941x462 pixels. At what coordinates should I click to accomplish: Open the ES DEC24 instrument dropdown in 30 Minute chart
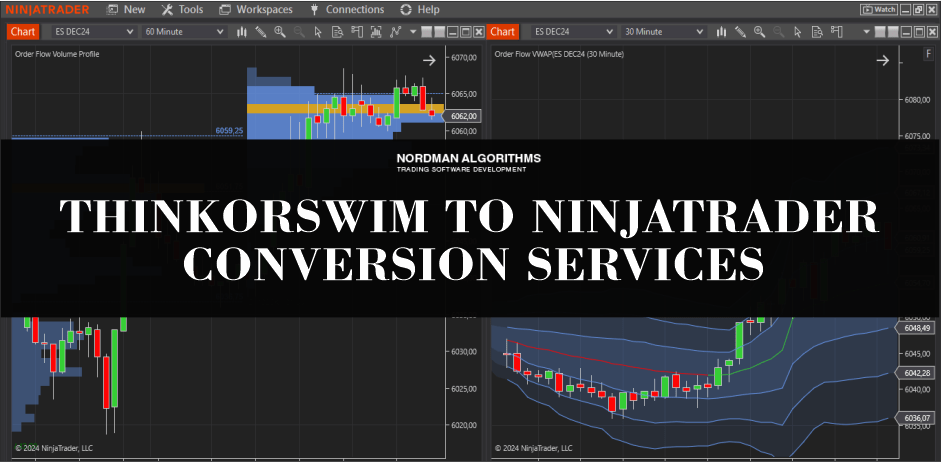(x=574, y=32)
